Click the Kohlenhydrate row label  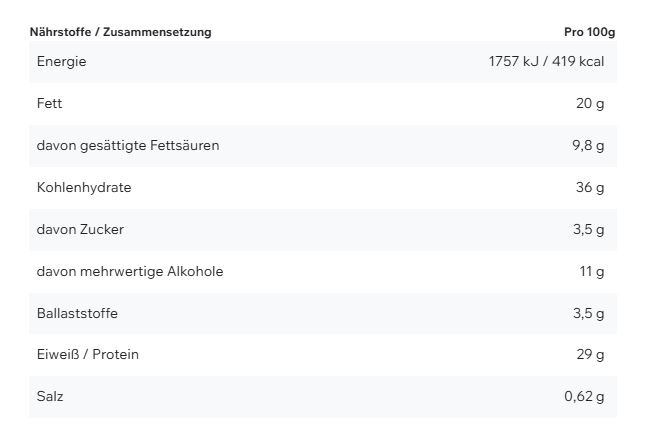[x=84, y=187]
